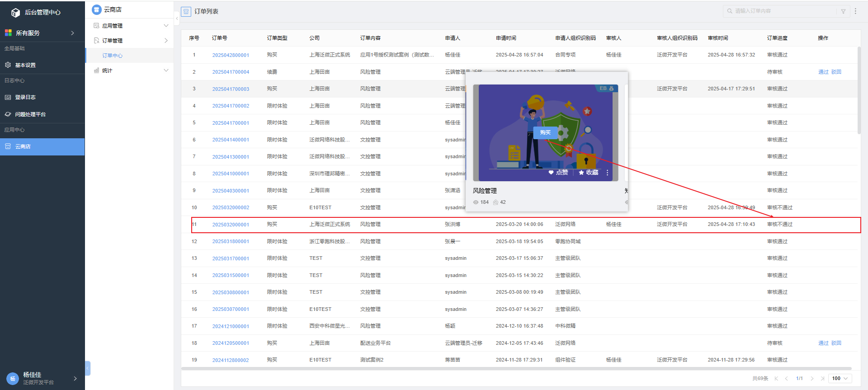Select 问题处理平台 in the sidebar
The height and width of the screenshot is (390, 868).
click(x=42, y=114)
